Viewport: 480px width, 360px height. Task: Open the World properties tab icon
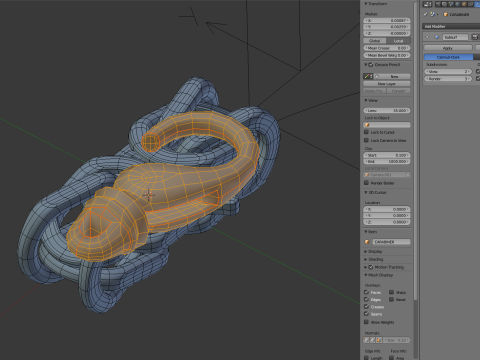457,4
